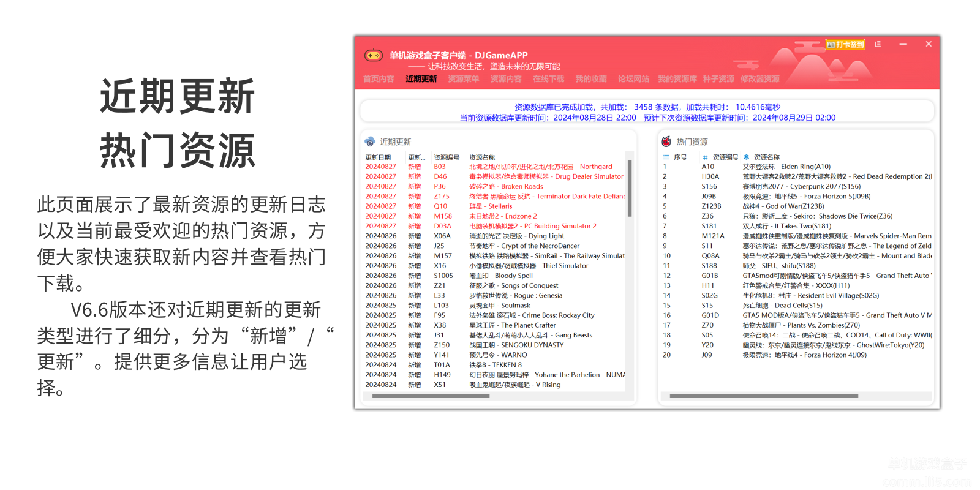This screenshot has height=490, width=980.
Task: Select the 近期更新 tab
Action: pyautogui.click(x=421, y=79)
